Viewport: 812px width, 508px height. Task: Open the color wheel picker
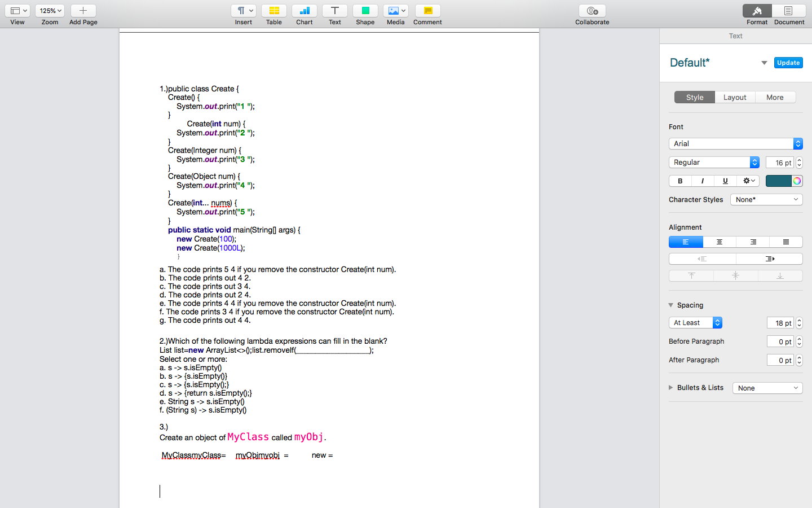click(x=797, y=181)
